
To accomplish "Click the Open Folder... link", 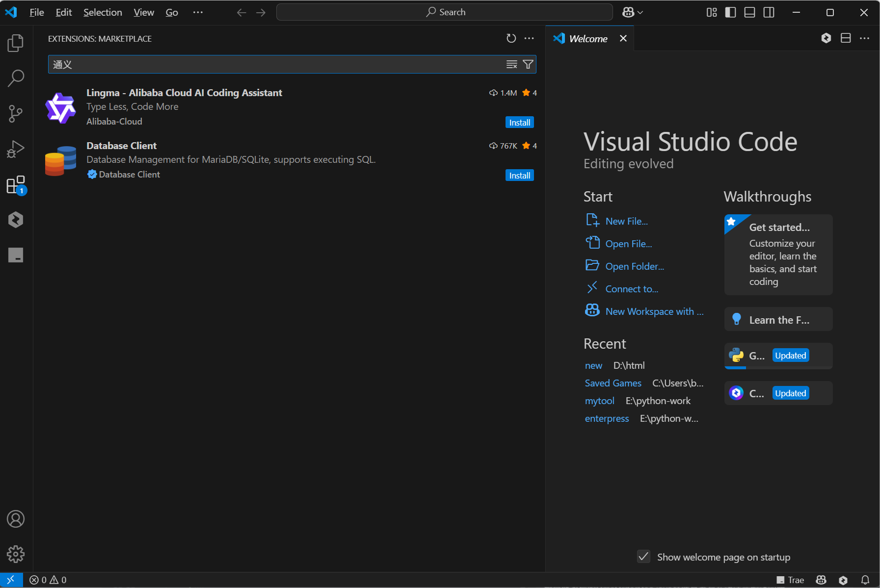I will click(x=635, y=266).
